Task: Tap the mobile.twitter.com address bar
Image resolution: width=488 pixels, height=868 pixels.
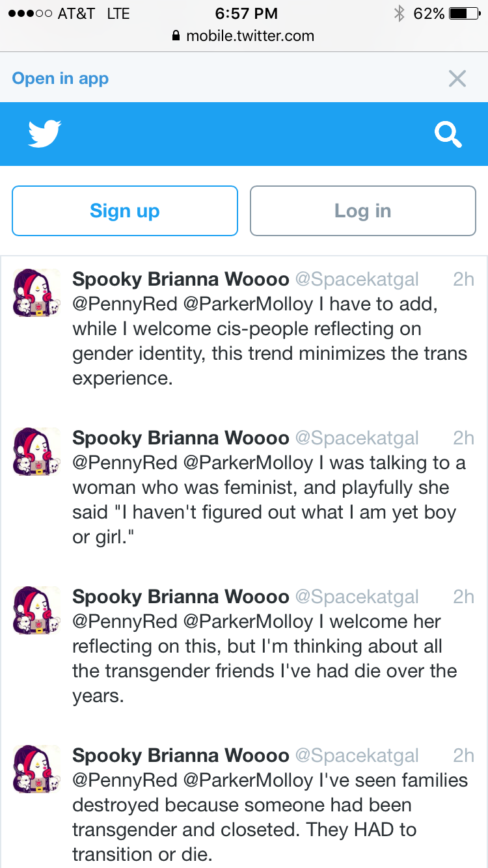Action: (x=243, y=36)
